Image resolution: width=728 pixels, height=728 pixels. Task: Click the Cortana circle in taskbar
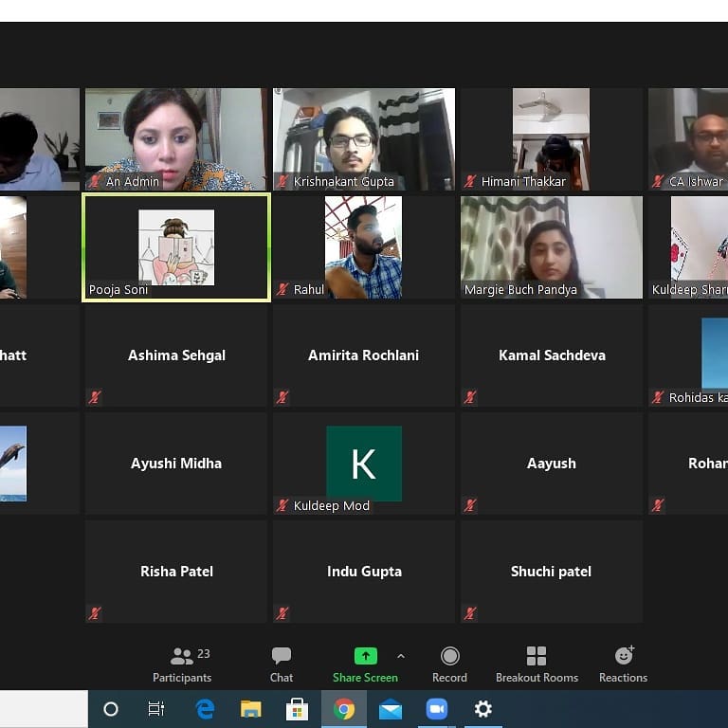click(x=111, y=709)
